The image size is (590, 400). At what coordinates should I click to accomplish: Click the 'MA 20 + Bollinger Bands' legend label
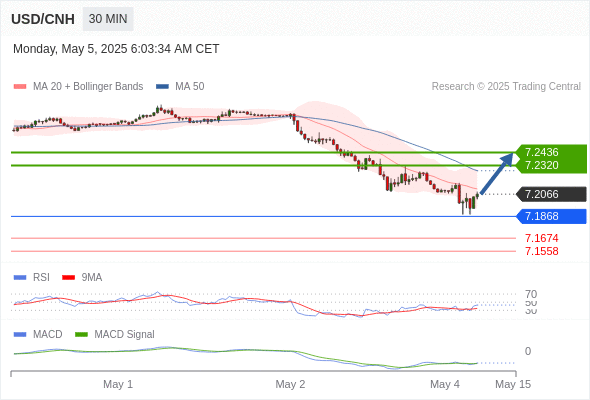tap(88, 87)
